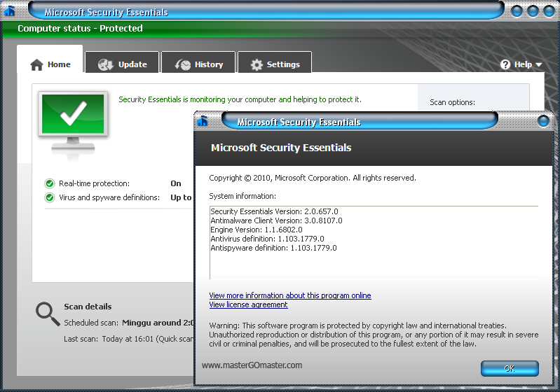
Task: Click the green checkmark monitor status icon
Action: pyautogui.click(x=73, y=124)
